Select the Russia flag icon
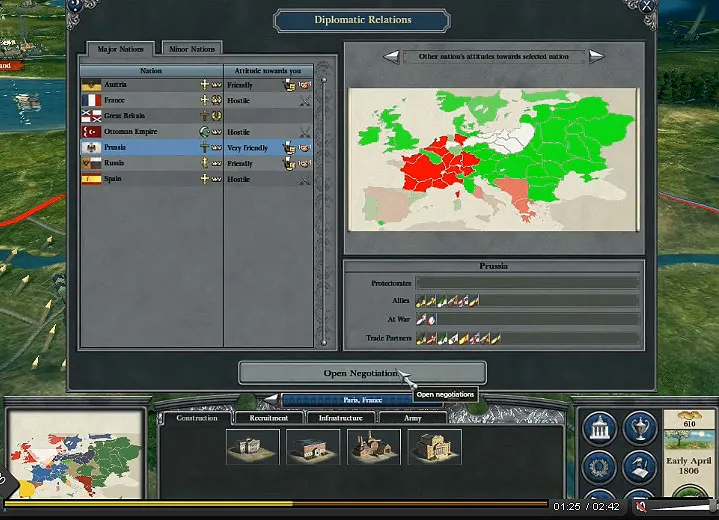The height and width of the screenshot is (520, 719). [x=91, y=163]
